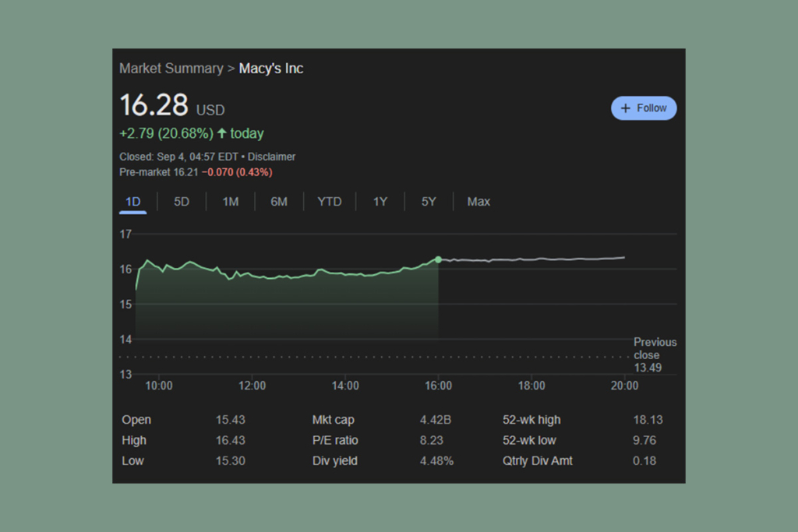
Task: Click the daily gain +2.79 (20.68%)
Action: coord(166,133)
